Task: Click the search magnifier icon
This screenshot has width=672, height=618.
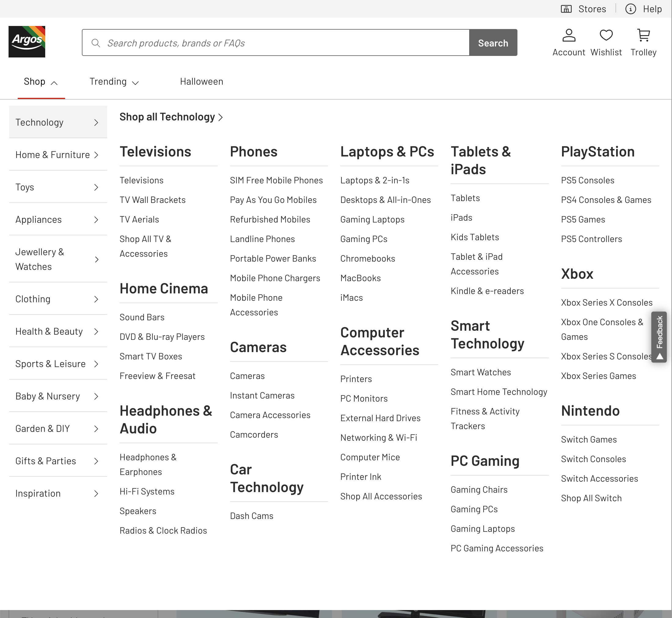Action: [96, 43]
